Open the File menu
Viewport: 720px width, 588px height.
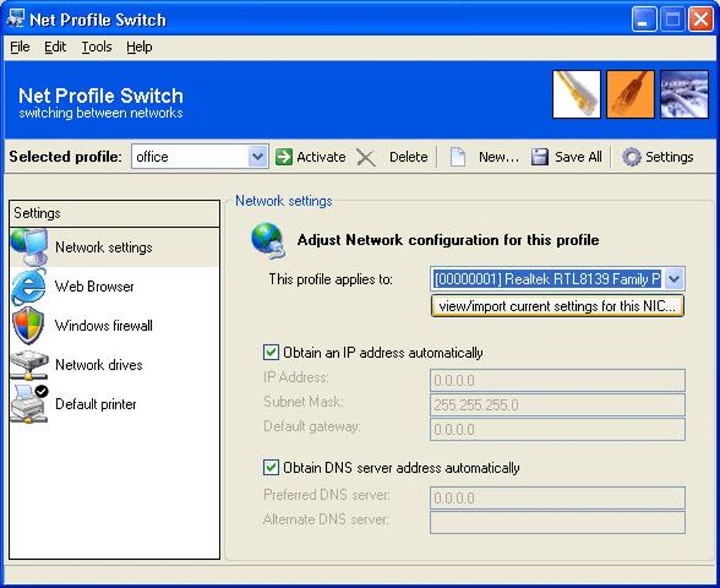(20, 47)
